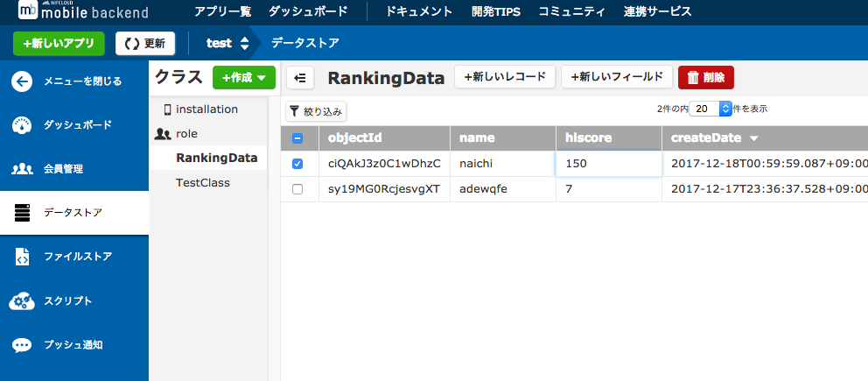
Task: Click the +新しいレコード button
Action: point(505,77)
